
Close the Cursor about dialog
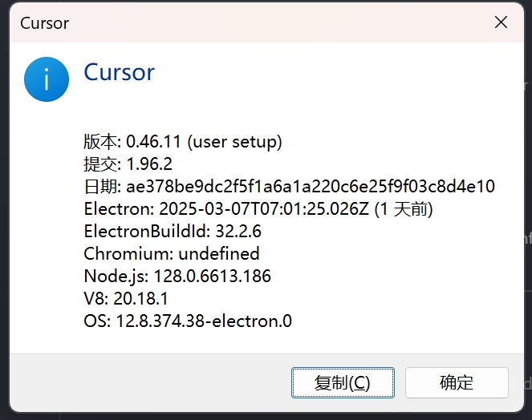(501, 22)
